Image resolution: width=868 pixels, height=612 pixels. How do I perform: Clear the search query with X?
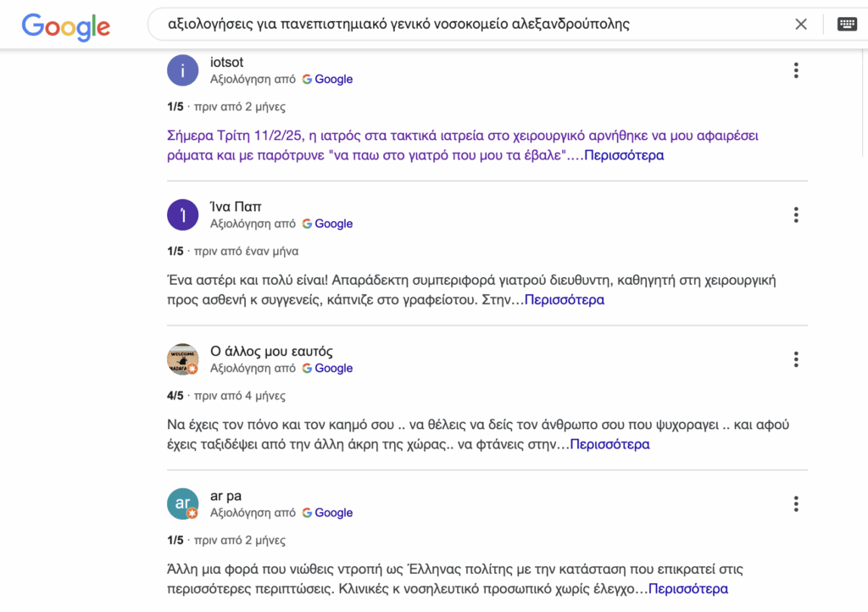tap(800, 25)
